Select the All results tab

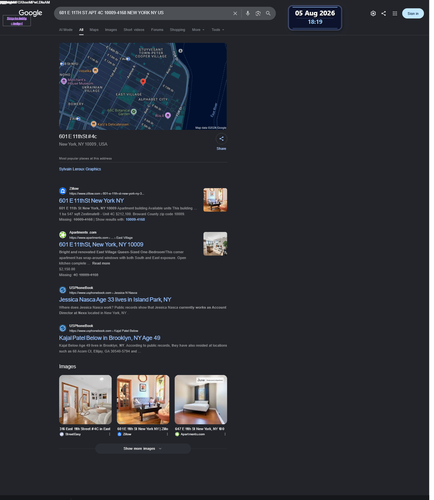[x=81, y=30]
